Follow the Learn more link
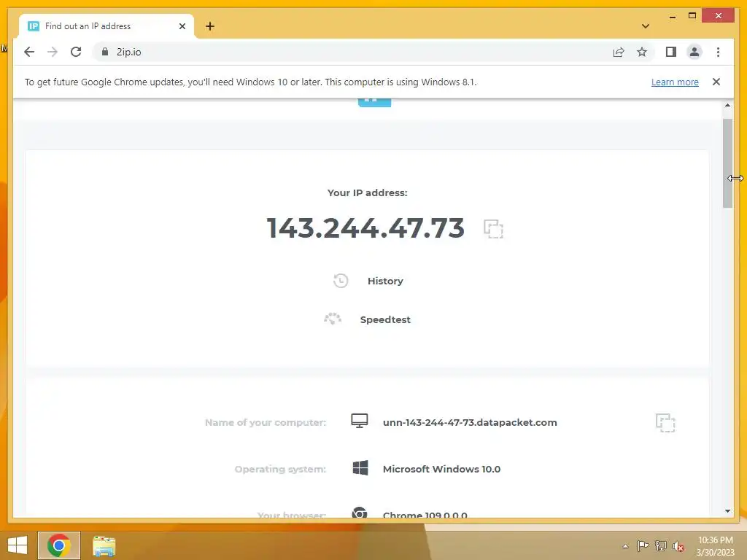747x560 pixels. [675, 82]
